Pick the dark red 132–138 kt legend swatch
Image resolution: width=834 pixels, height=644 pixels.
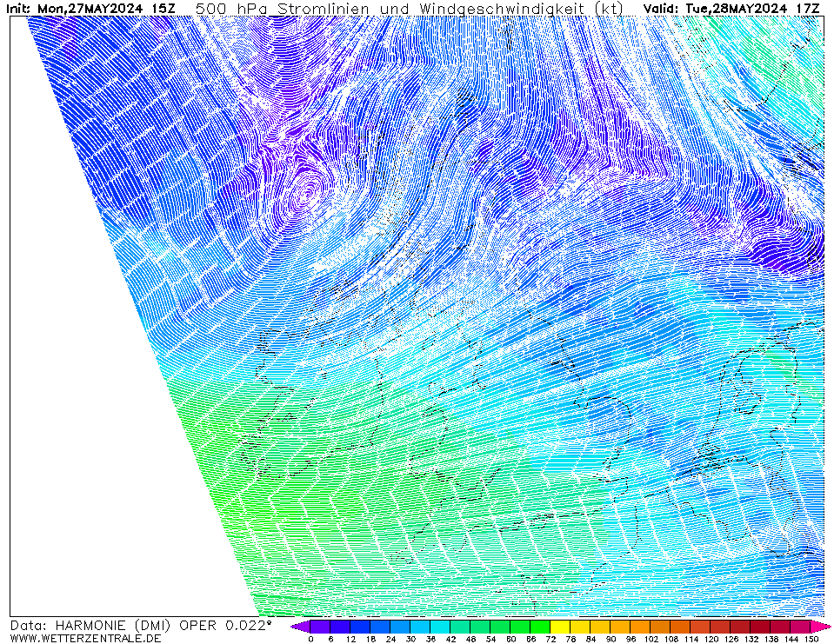click(761, 627)
